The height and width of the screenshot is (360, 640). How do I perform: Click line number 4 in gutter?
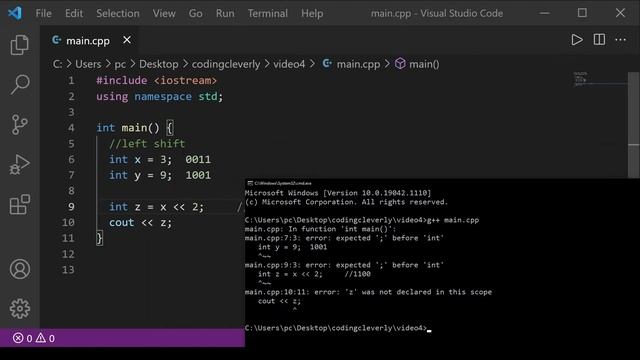71,128
